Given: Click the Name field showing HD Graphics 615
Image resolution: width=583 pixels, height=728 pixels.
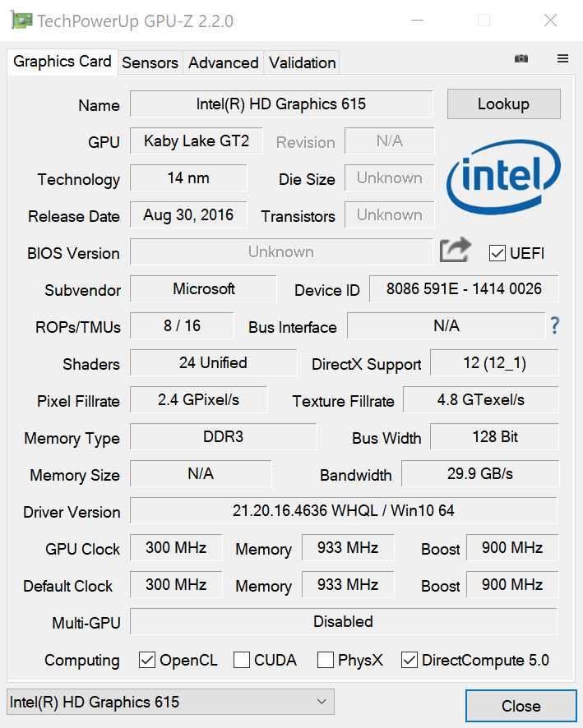Looking at the screenshot, I should click(x=281, y=104).
